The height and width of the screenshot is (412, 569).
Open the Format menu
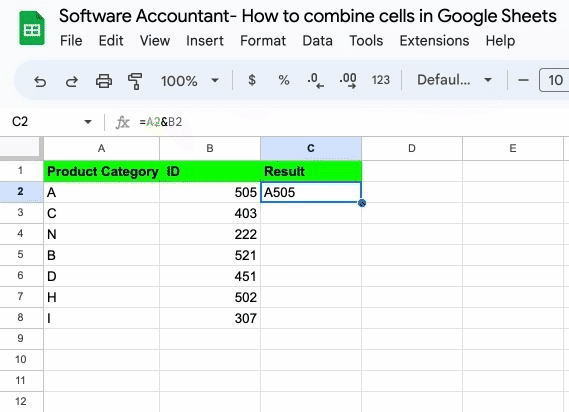(x=263, y=41)
